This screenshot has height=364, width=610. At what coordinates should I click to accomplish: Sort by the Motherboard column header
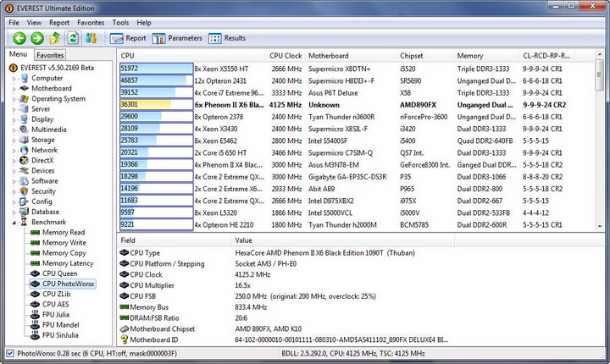click(x=351, y=56)
